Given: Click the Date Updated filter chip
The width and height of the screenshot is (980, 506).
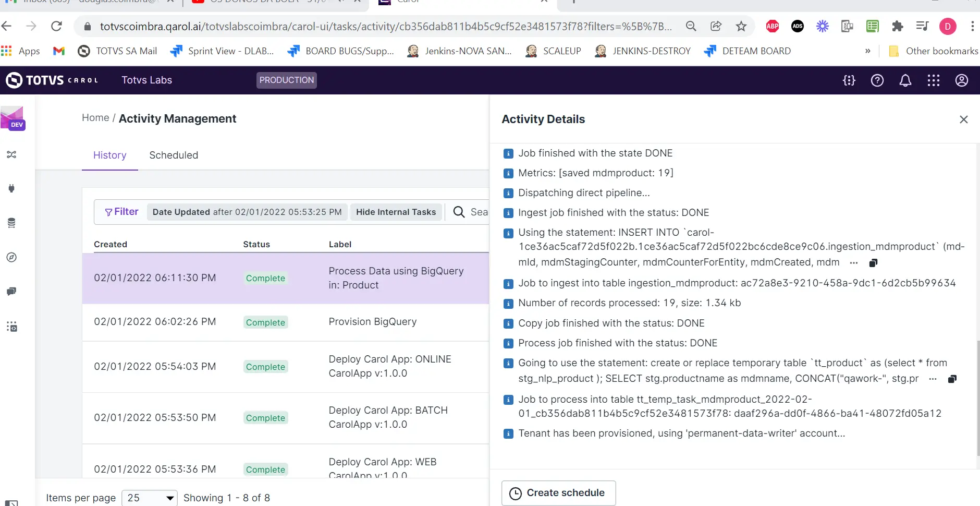Looking at the screenshot, I should (247, 212).
